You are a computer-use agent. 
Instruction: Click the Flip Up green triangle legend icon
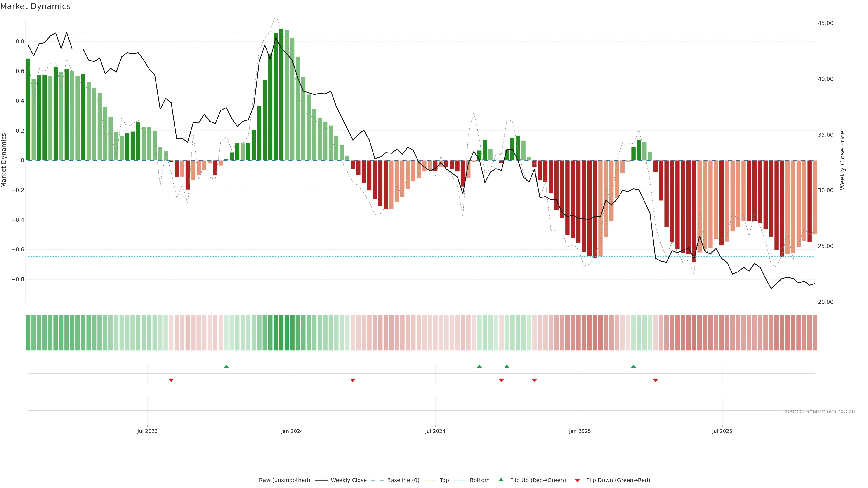[x=501, y=480]
